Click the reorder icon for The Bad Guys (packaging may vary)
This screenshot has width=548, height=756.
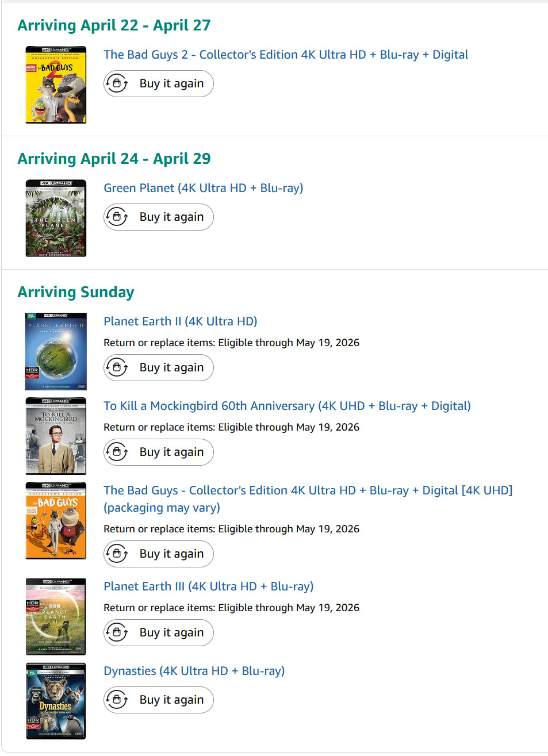[x=117, y=554]
